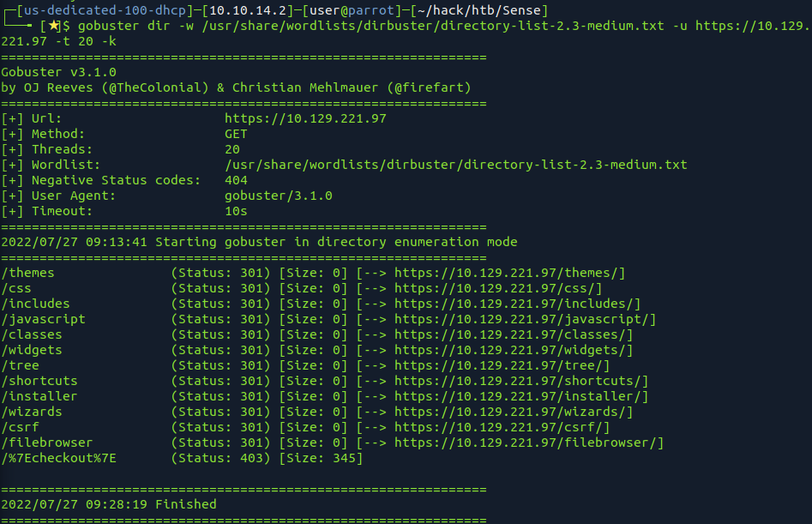812x524 pixels.
Task: Click the /%7Echeckout%7E result path
Action: coord(58,458)
